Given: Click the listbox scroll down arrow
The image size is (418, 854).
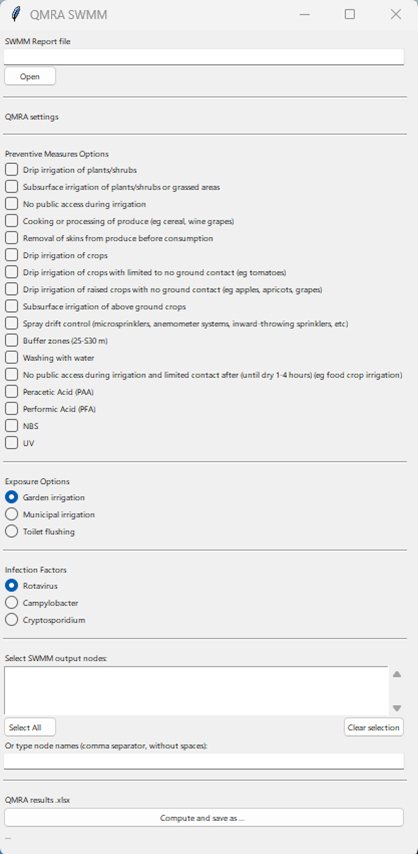Looking at the screenshot, I should pos(397,708).
